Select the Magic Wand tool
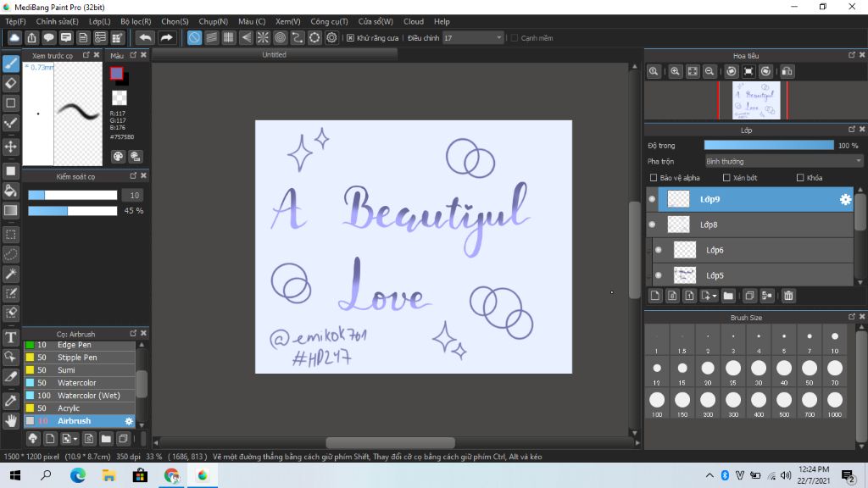Screen dimensions: 868x488 pyautogui.click(x=10, y=274)
